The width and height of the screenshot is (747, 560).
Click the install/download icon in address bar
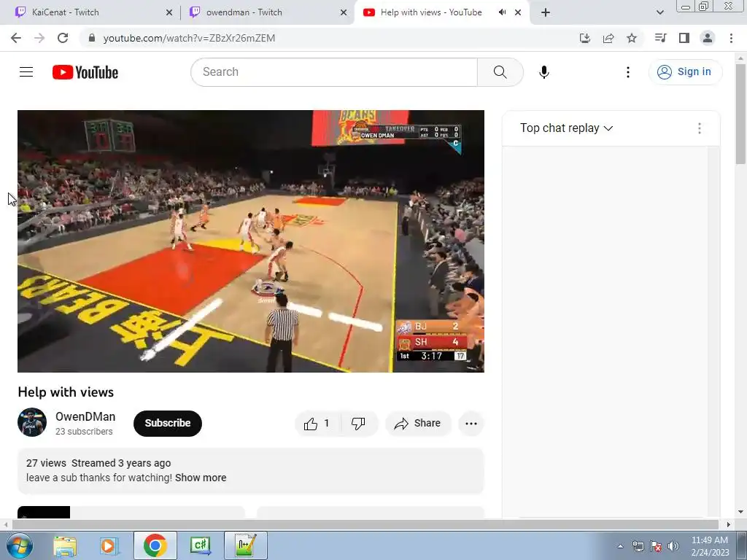(585, 38)
